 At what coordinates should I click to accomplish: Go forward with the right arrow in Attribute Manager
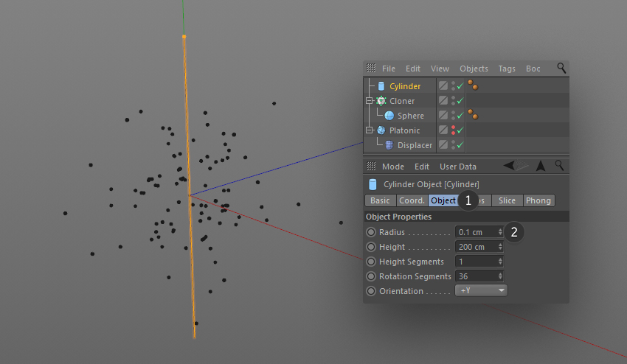[522, 165]
